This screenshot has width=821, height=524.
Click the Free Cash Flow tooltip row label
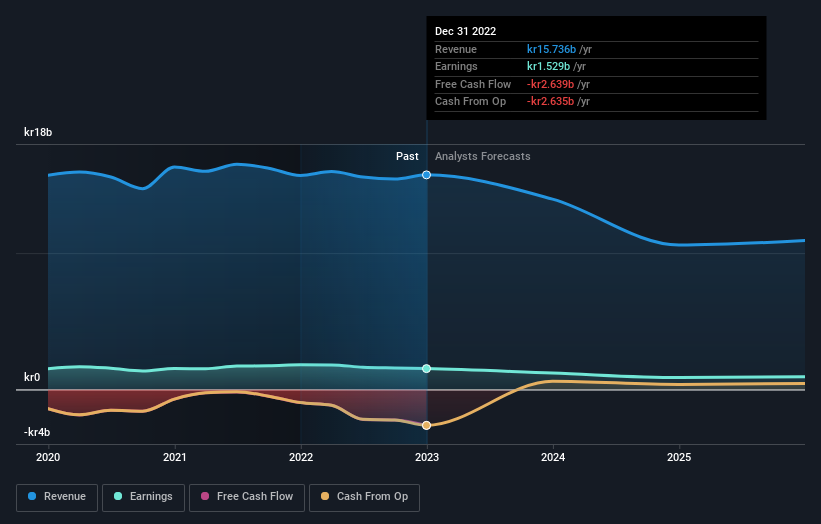pyautogui.click(x=473, y=84)
